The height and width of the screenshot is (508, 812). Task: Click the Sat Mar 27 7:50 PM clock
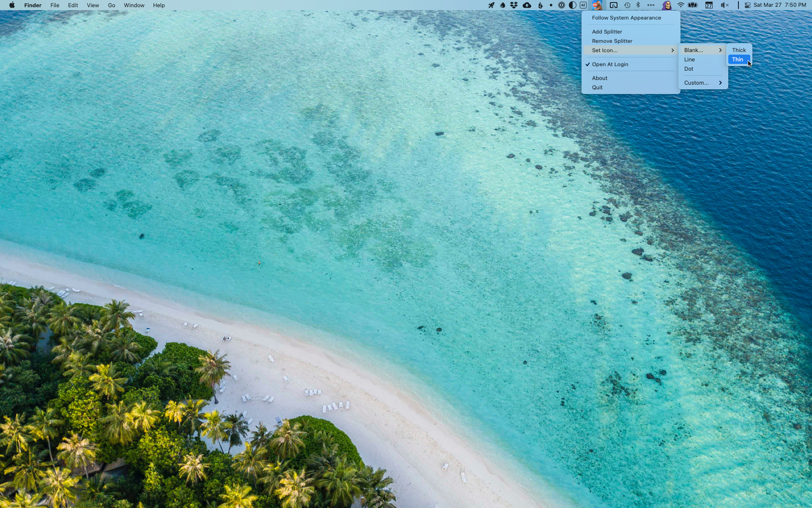780,5
